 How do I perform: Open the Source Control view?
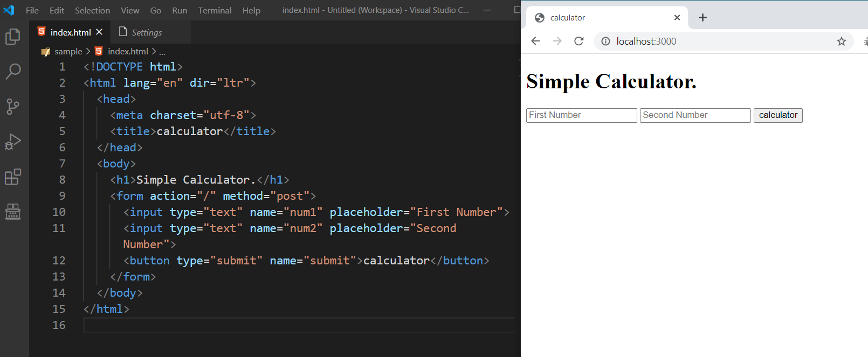[13, 106]
